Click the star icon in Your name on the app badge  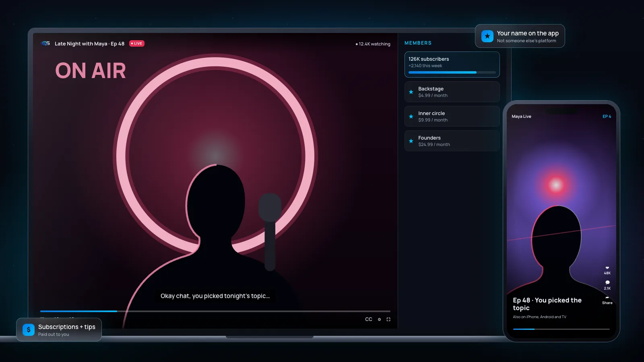point(487,36)
